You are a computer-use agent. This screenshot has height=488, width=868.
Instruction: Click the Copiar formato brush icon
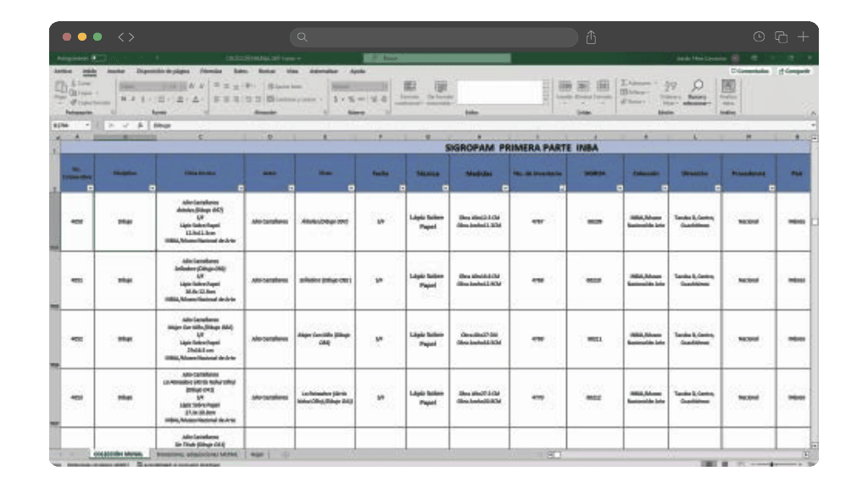(x=74, y=103)
